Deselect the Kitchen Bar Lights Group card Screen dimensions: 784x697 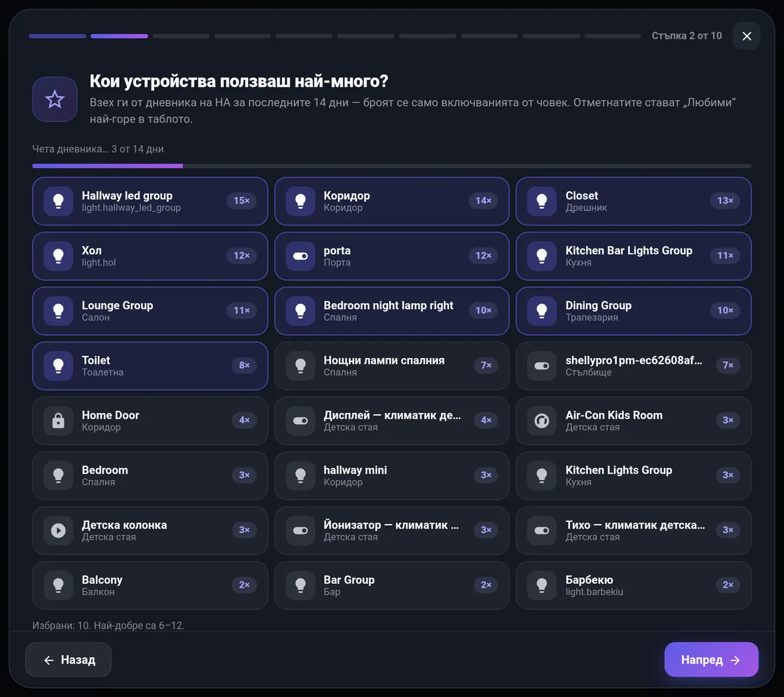[x=633, y=256]
